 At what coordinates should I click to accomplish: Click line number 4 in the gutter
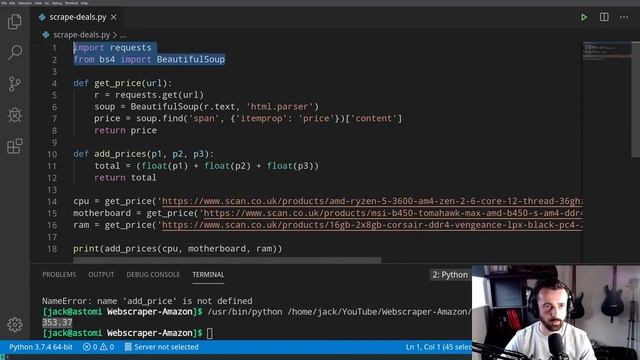click(x=54, y=83)
